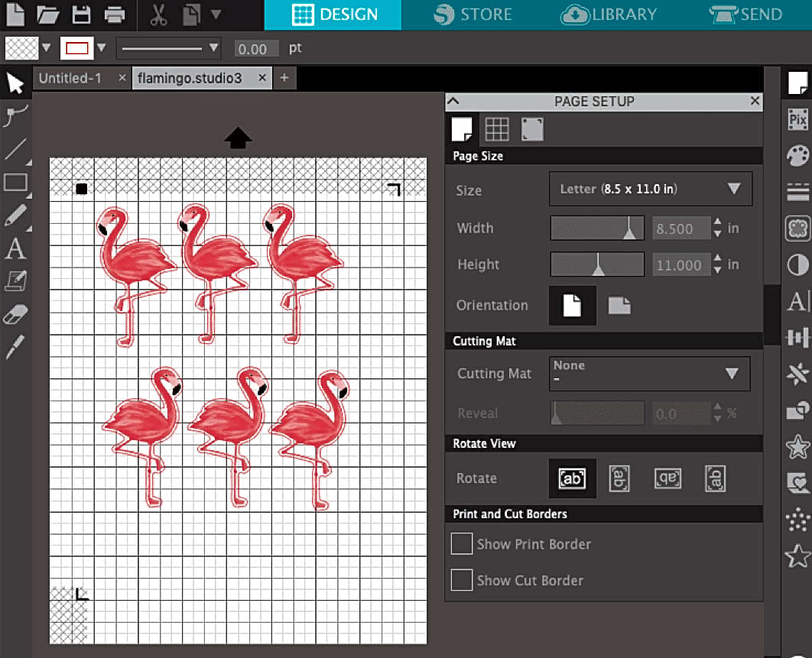Screen dimensions: 812x658
Task: Close the Page Setup panel
Action: (755, 100)
